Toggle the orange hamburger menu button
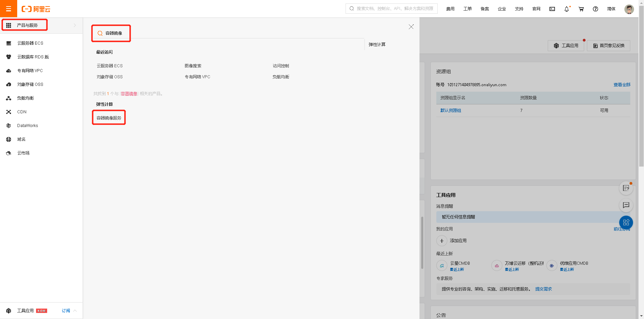 pos(9,9)
